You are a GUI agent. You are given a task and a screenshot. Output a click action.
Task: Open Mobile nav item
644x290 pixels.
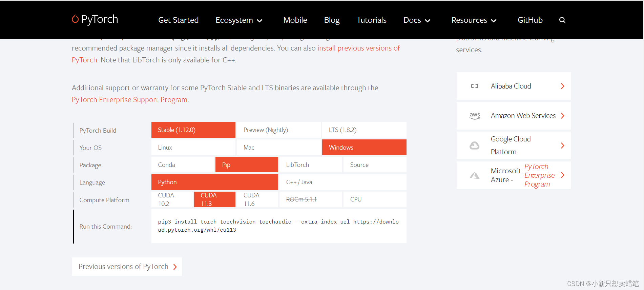point(295,20)
